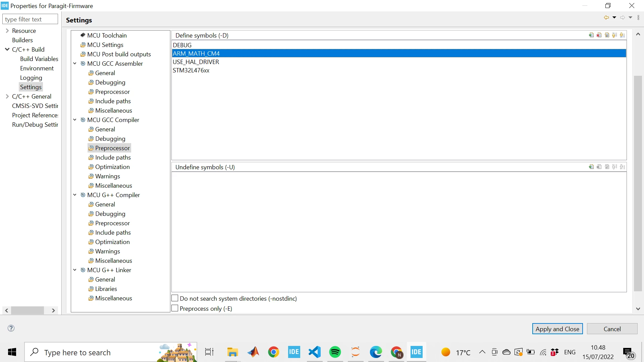Screen dimensions: 644x362
Task: Open the view menu dots icon
Action: click(x=638, y=17)
